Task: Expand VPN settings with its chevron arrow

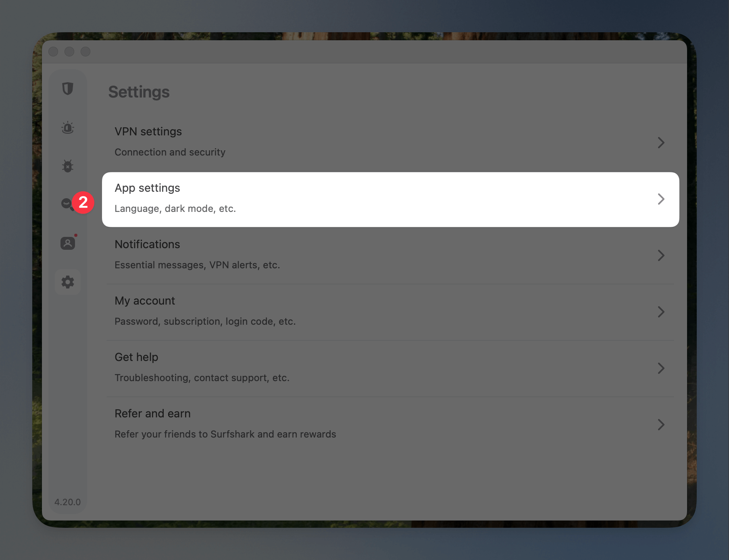Action: pyautogui.click(x=661, y=143)
